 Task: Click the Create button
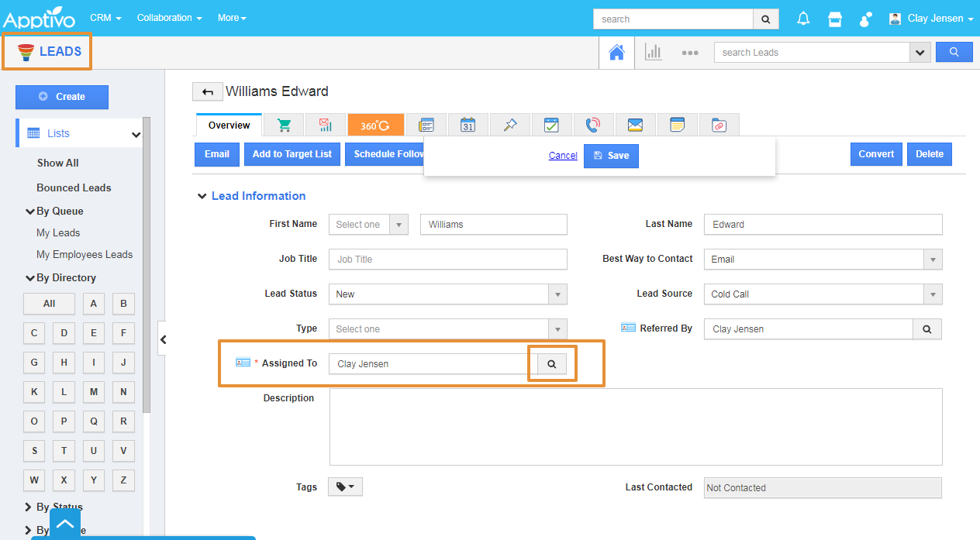62,97
